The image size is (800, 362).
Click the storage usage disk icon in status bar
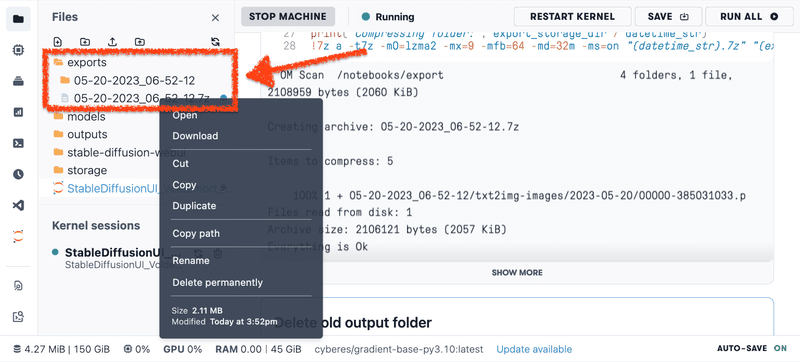[x=17, y=349]
